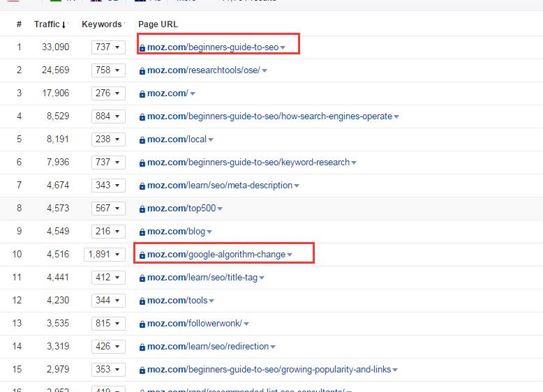Expand URL caret after top500
Image resolution: width=543 pixels, height=392 pixels.
220,209
